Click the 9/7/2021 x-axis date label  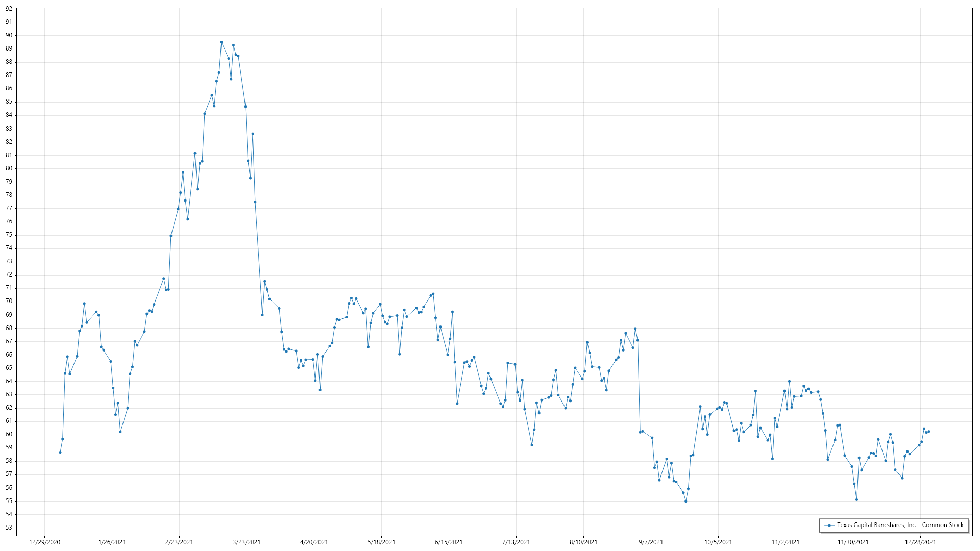point(651,542)
